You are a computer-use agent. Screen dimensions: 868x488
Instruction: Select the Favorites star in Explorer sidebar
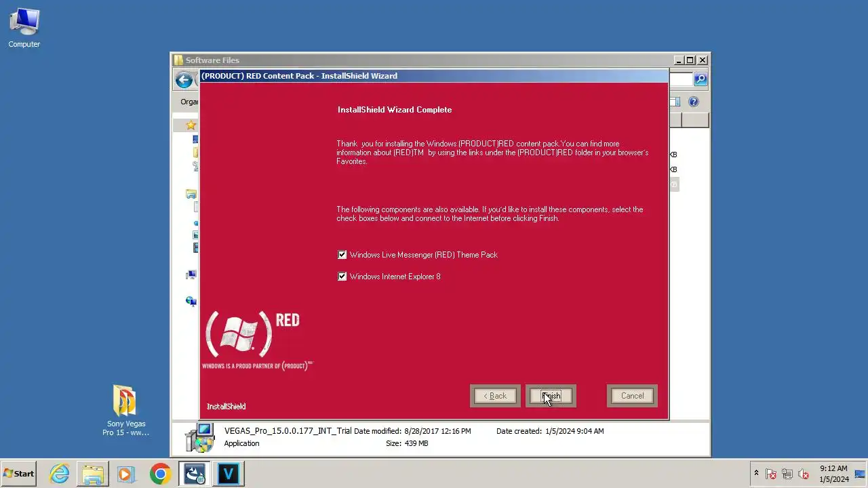[x=191, y=125]
